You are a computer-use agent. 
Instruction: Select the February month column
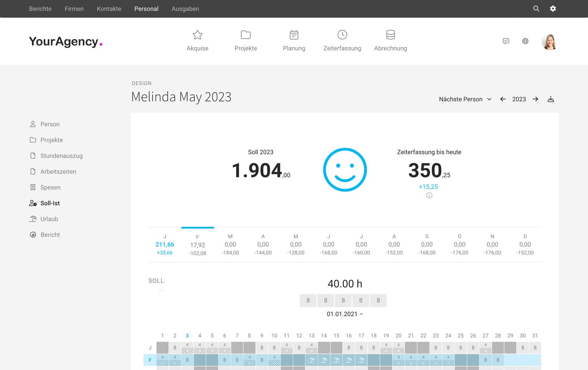(x=198, y=245)
